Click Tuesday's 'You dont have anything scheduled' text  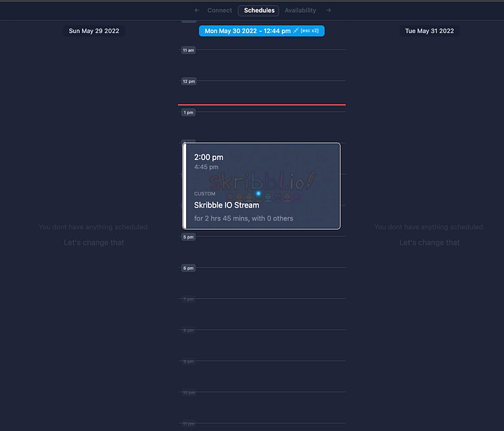[429, 227]
